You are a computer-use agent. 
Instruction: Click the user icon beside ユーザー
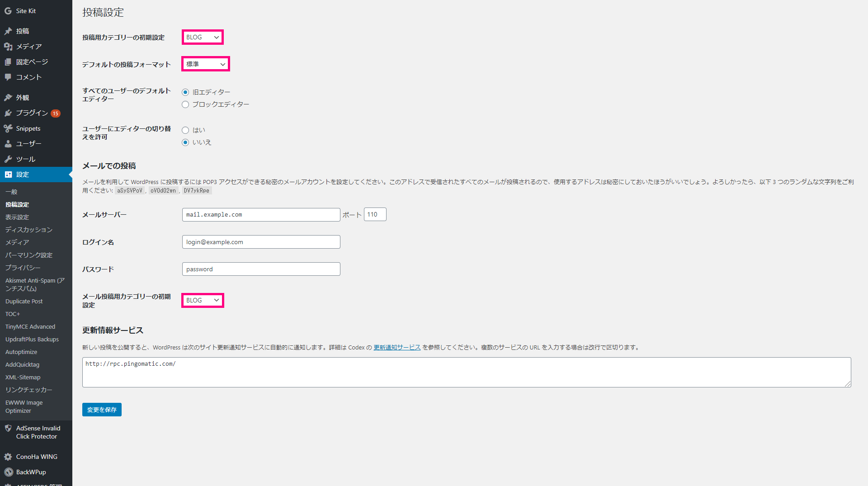(8, 144)
